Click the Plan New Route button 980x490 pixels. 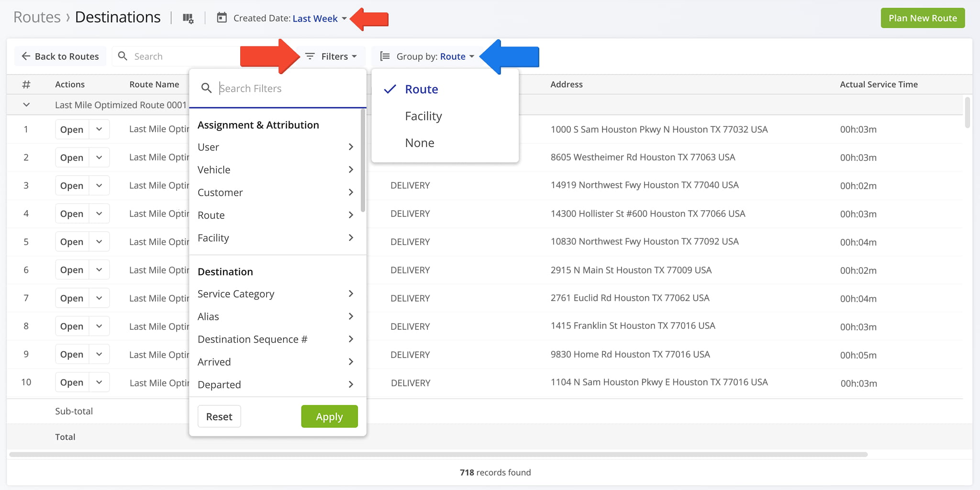[923, 18]
